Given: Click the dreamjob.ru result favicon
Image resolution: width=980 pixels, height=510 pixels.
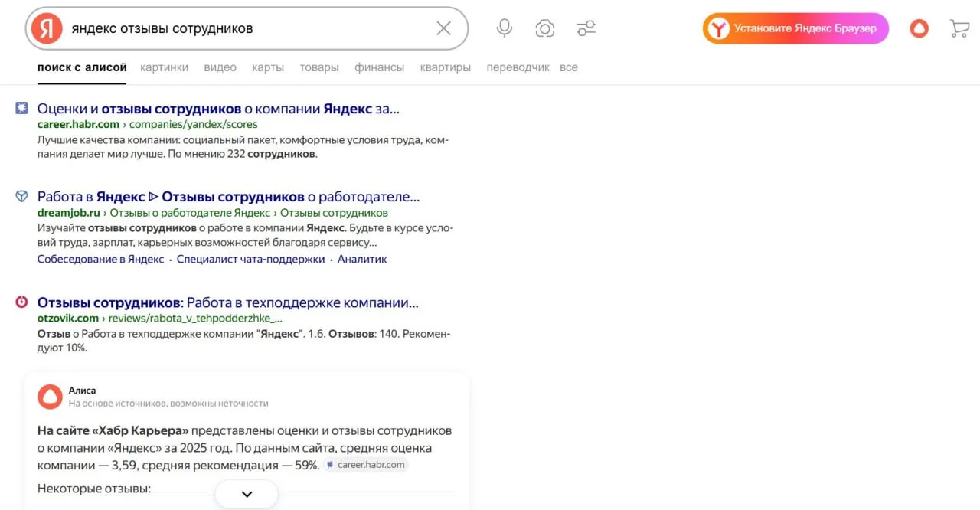Looking at the screenshot, I should [x=21, y=196].
